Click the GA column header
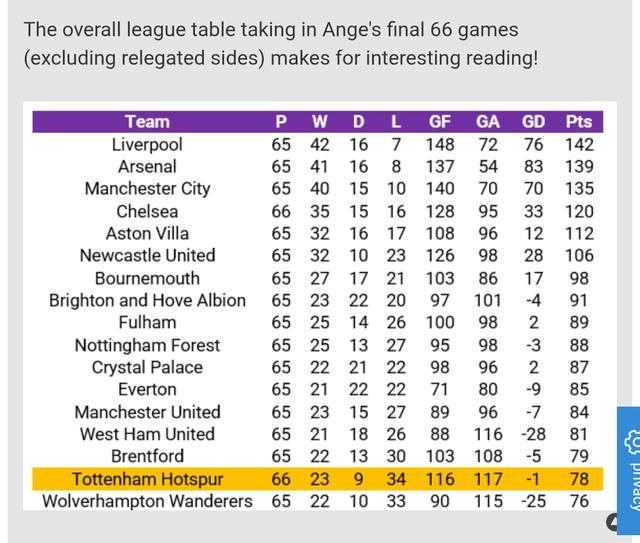The image size is (640, 543). [488, 122]
